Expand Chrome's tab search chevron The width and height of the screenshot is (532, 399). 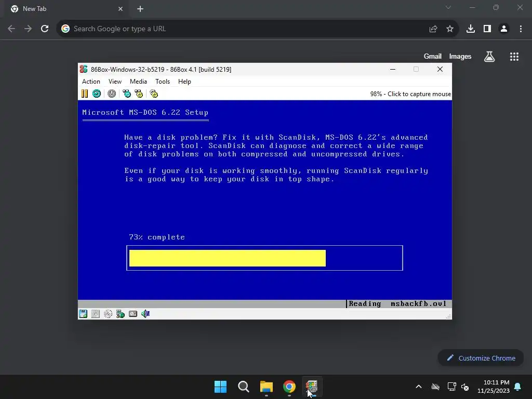point(448,7)
